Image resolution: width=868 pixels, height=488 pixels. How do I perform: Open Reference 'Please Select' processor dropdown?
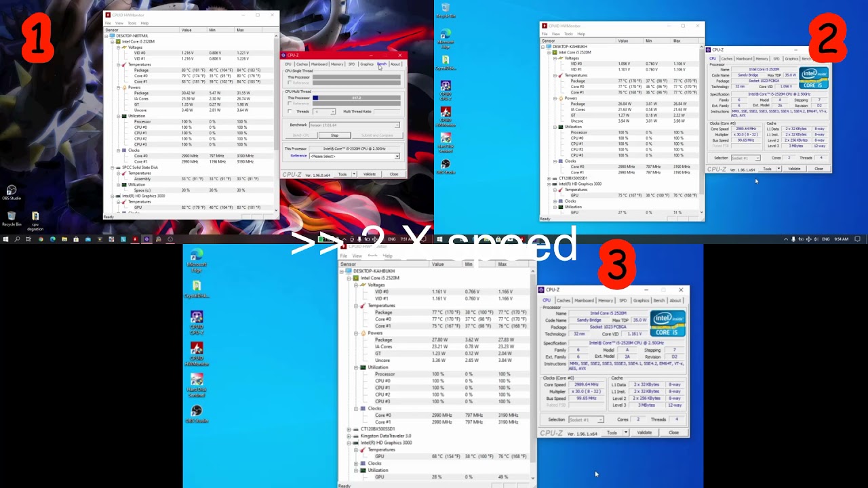(x=354, y=156)
